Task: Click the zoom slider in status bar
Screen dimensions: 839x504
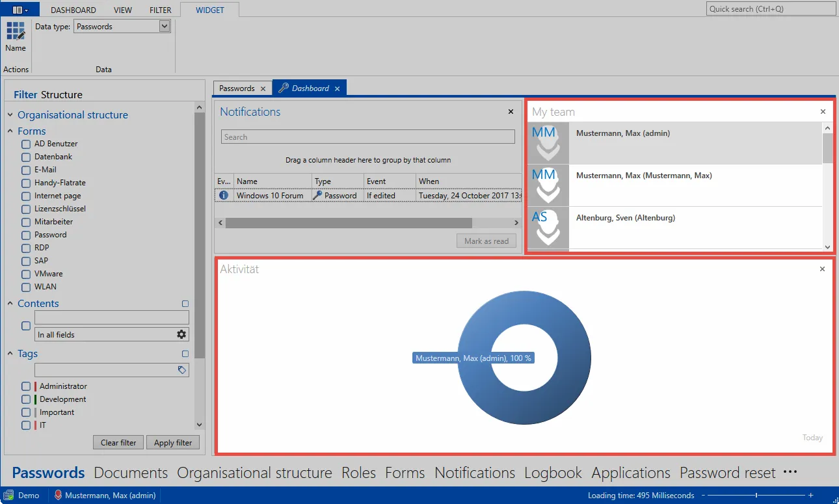Action: click(x=758, y=496)
